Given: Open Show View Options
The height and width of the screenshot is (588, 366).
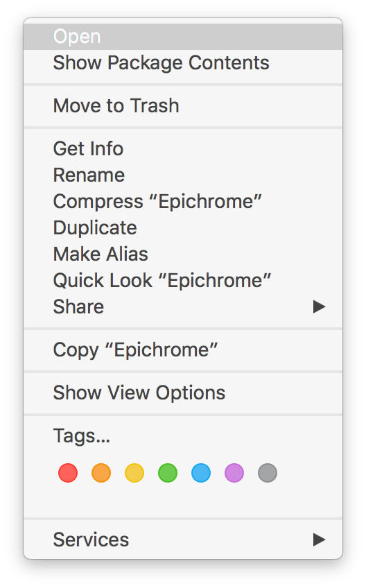Looking at the screenshot, I should coord(183,393).
